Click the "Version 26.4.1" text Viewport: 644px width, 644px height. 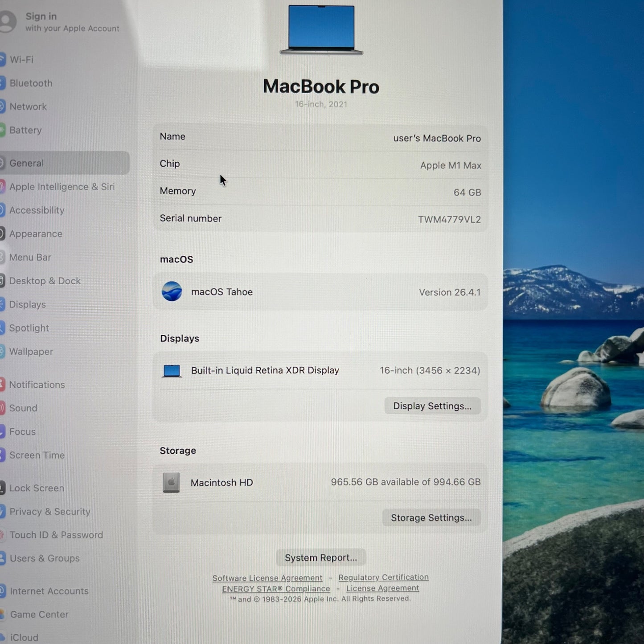click(x=450, y=293)
